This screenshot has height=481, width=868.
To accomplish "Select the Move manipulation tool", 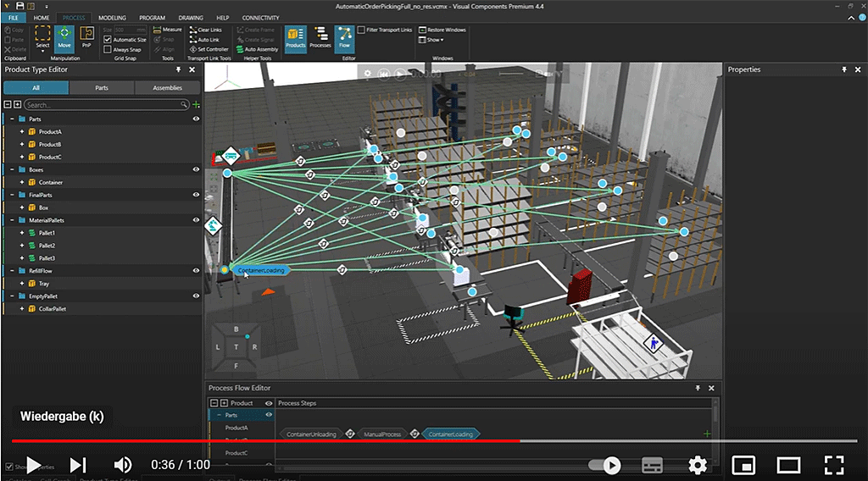I will point(65,36).
